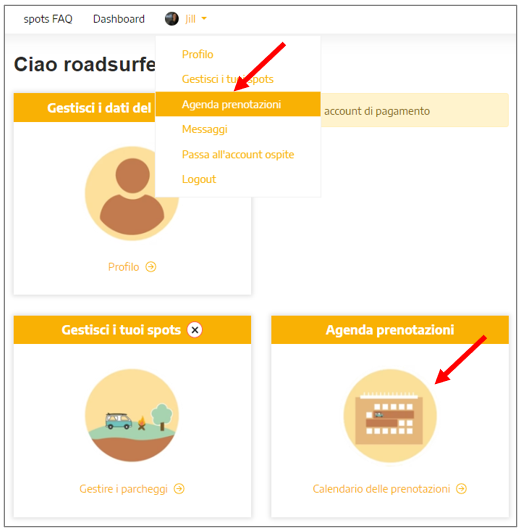Click arrow circle beside Gestire i parcheggi
Viewport: 521px width, 528px height.
pos(179,489)
